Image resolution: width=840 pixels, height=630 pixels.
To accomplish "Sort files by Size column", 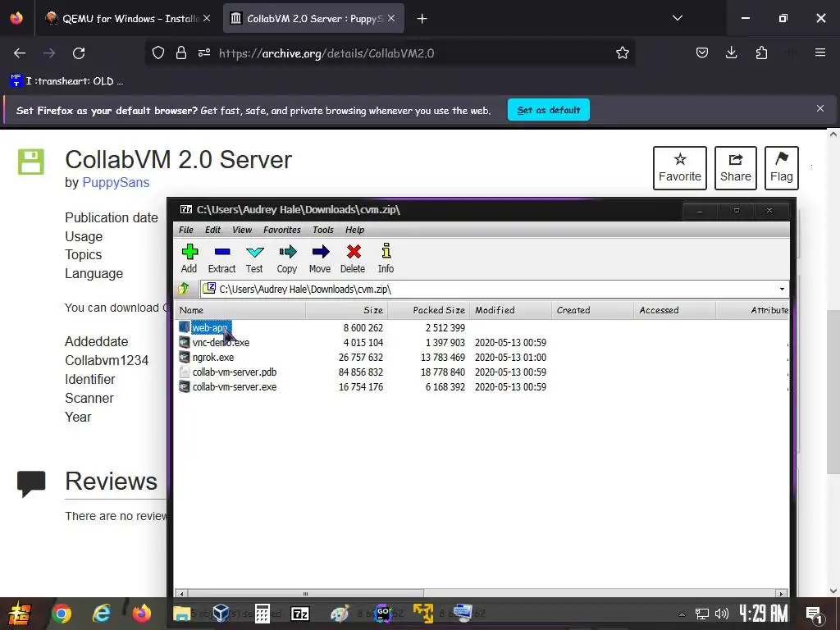I will click(347, 310).
